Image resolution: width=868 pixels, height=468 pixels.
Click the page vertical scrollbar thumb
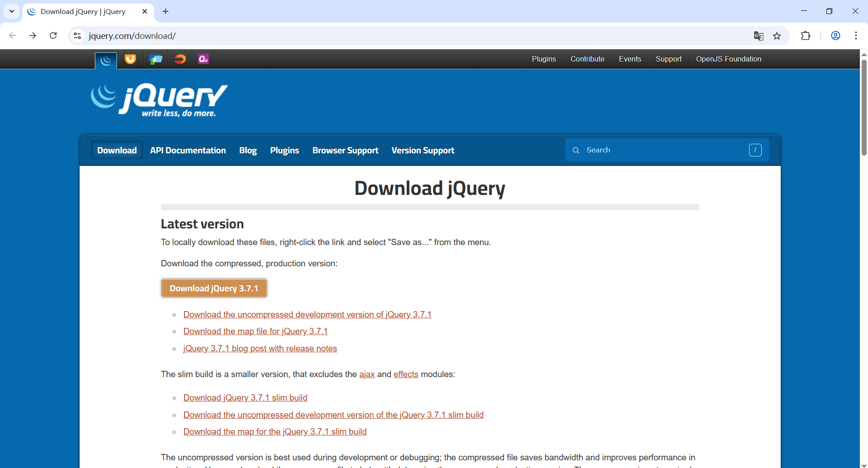click(864, 107)
